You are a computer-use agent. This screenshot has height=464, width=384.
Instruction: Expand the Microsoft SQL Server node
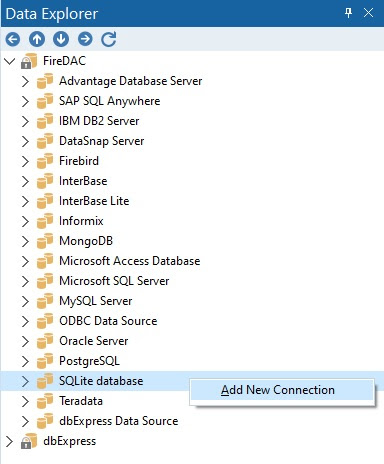click(x=25, y=281)
